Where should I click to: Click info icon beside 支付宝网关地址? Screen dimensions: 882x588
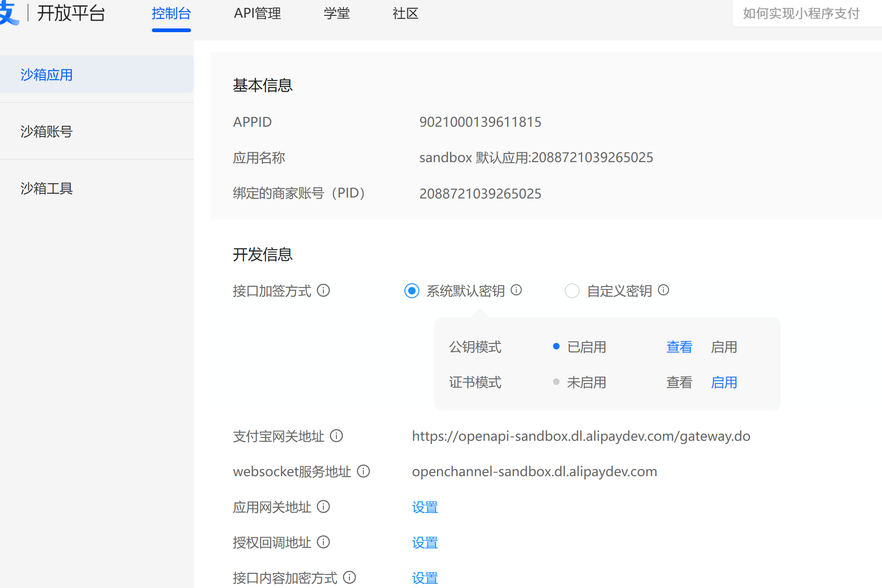point(336,436)
